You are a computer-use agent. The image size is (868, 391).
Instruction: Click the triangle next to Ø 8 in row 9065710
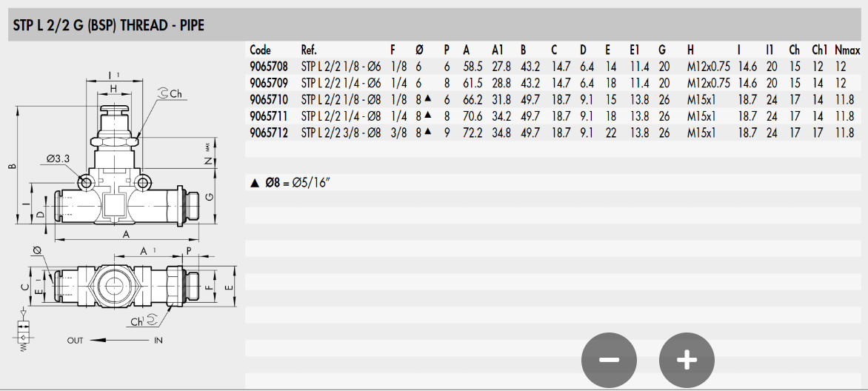[x=427, y=98]
